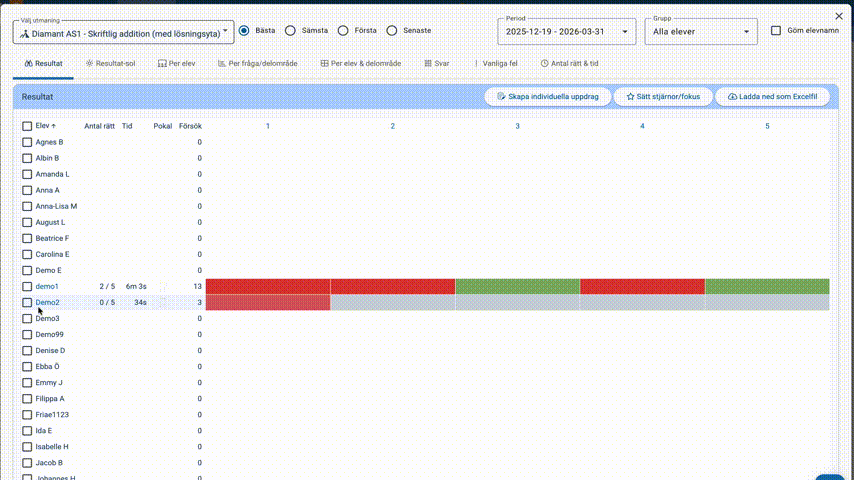Click the clock icon on Antal rätt & tid
This screenshot has height=480, width=854.
click(545, 63)
